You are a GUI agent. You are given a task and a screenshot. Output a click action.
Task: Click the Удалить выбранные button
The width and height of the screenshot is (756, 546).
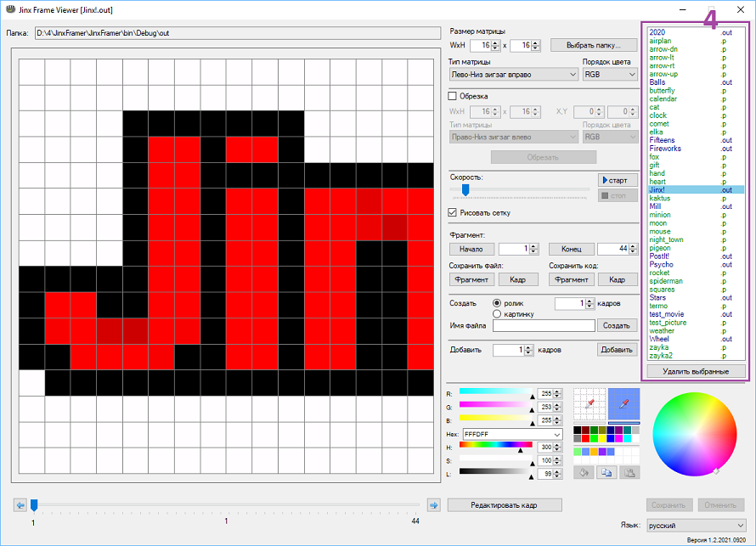(x=696, y=372)
